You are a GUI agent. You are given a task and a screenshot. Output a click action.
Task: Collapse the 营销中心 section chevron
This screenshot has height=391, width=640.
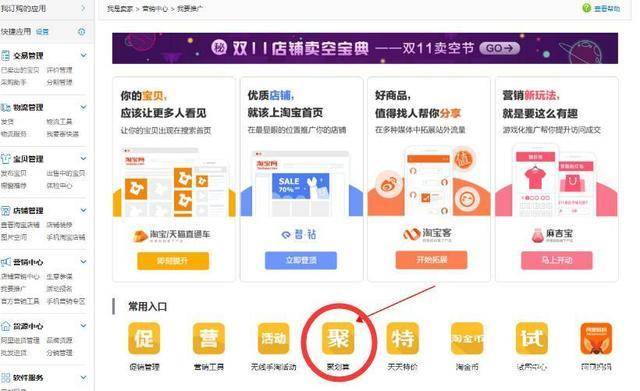83,262
